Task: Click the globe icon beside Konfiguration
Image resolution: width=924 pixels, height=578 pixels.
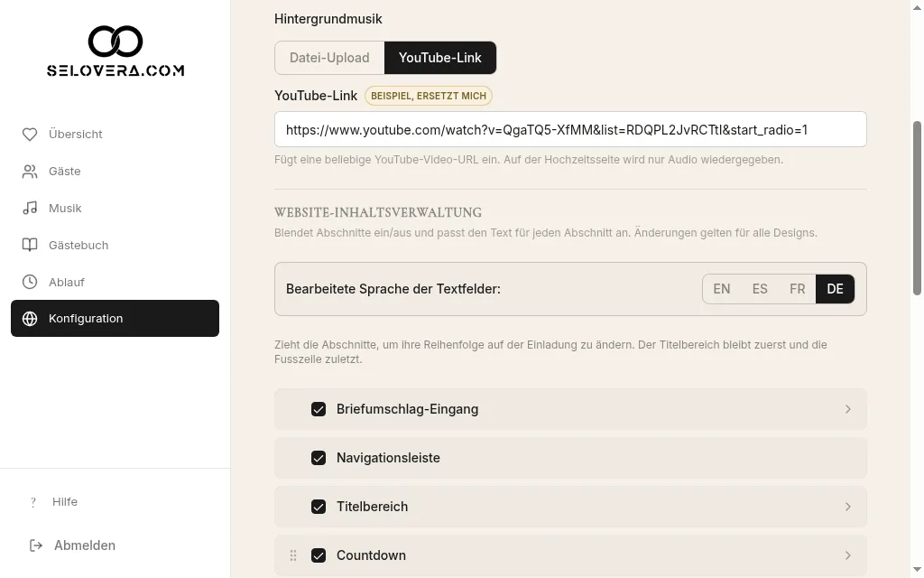Action: click(x=30, y=319)
